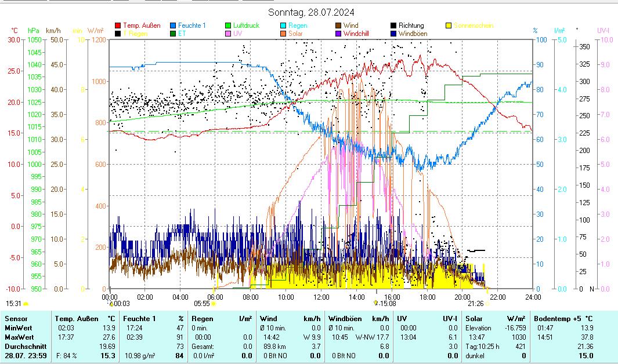Click the sunrise sun icon at 05:55
This screenshot has height=364, width=618.
click(x=213, y=303)
